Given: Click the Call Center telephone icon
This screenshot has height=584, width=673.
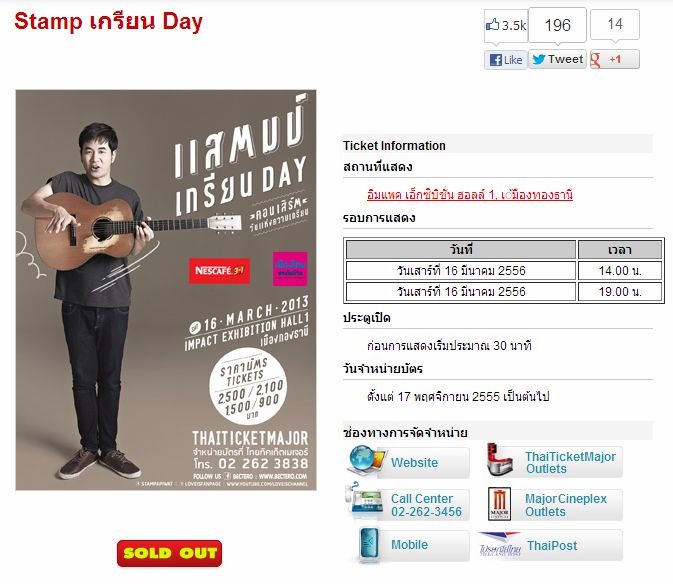Looking at the screenshot, I should (364, 504).
